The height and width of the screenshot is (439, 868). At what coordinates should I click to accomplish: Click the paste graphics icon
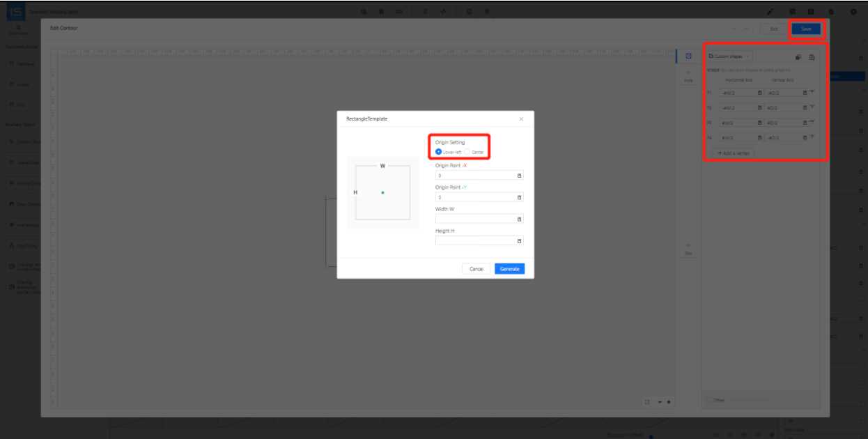tap(812, 57)
